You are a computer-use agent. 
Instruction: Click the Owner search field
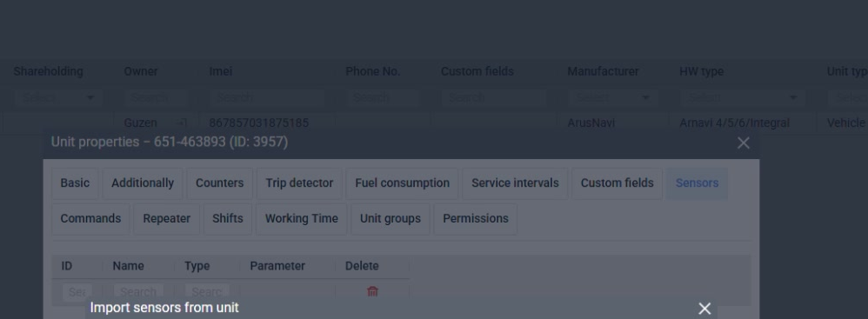pyautogui.click(x=157, y=98)
